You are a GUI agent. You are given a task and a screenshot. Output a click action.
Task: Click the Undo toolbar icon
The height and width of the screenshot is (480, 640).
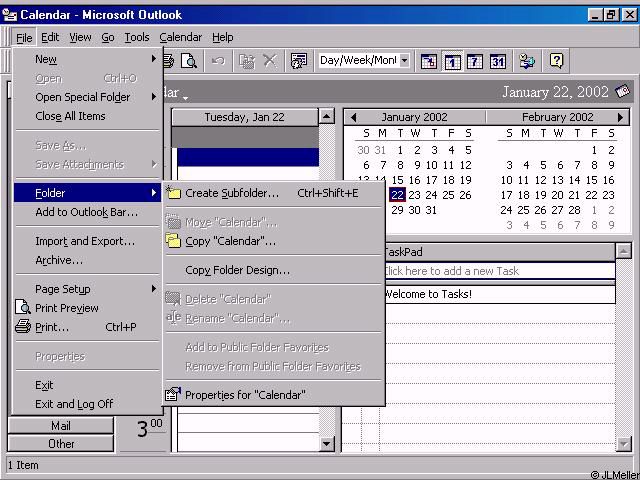coord(218,61)
